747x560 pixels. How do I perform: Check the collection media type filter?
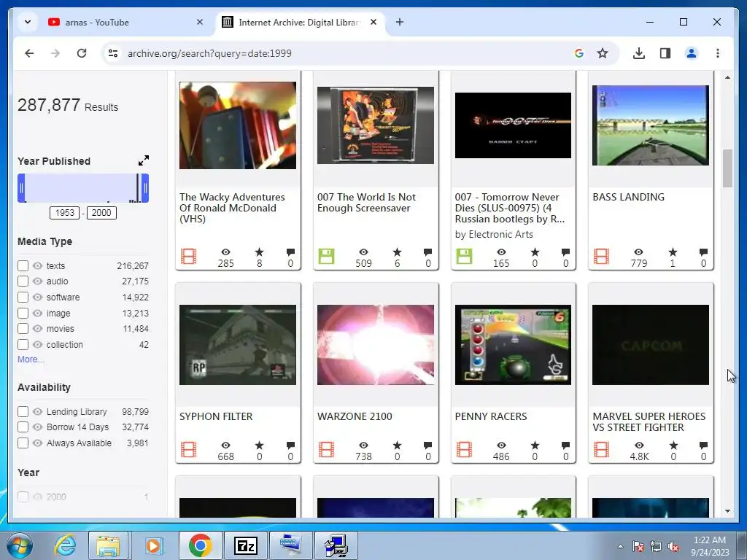tap(23, 344)
